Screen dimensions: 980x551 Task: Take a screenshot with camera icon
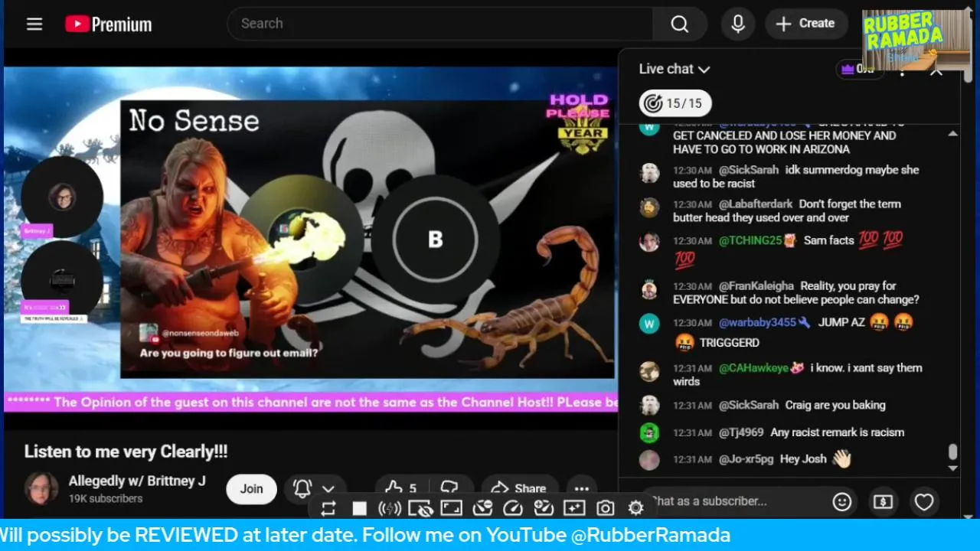coord(606,508)
